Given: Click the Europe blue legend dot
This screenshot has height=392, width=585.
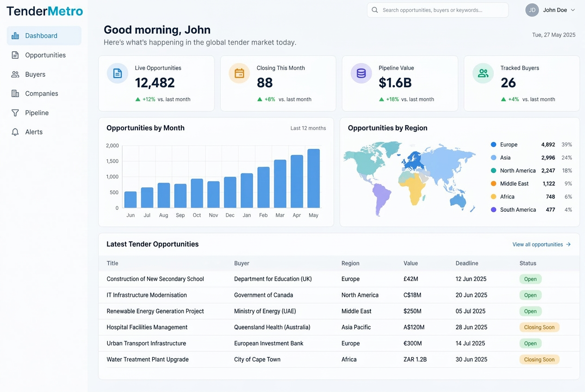Looking at the screenshot, I should (x=493, y=145).
